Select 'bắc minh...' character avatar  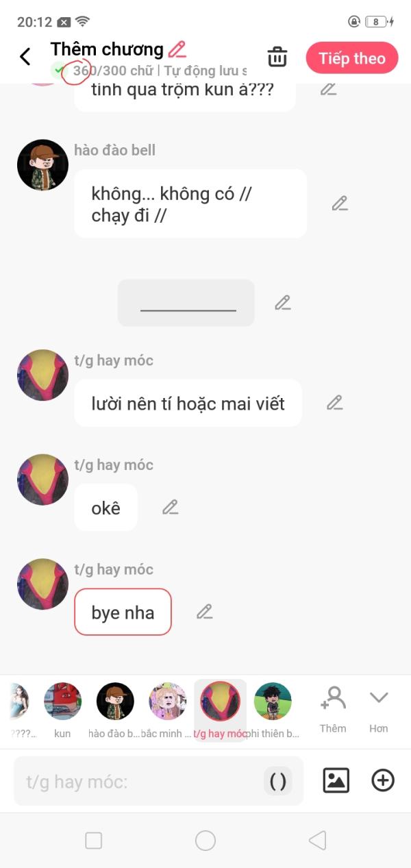pos(168,701)
